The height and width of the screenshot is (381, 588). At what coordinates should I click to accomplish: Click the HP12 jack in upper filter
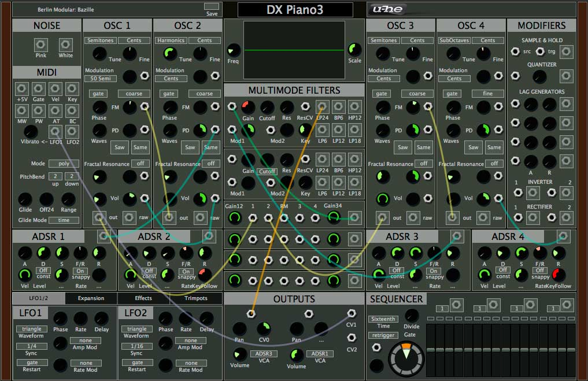coord(355,106)
